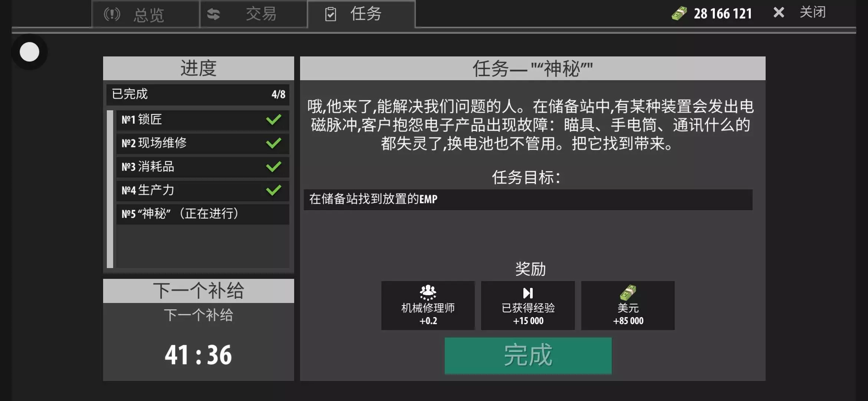Screen dimensions: 868x401
Task: Click the cash bundle icon beside balance
Action: (679, 14)
